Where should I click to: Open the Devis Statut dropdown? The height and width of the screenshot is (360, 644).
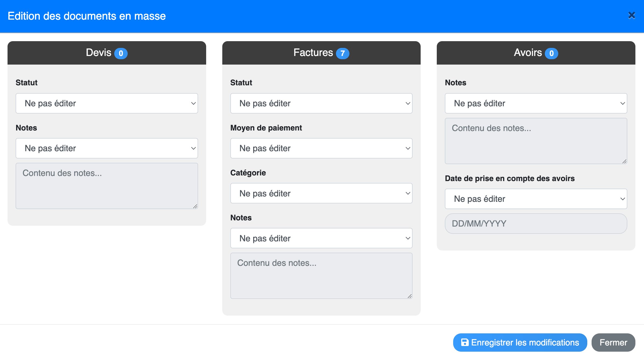coord(107,103)
